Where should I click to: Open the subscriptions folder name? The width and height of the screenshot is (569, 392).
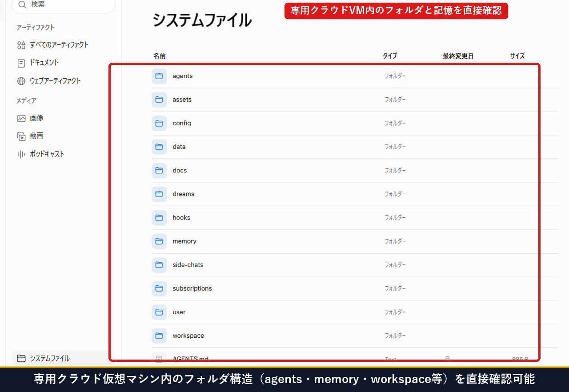[192, 288]
